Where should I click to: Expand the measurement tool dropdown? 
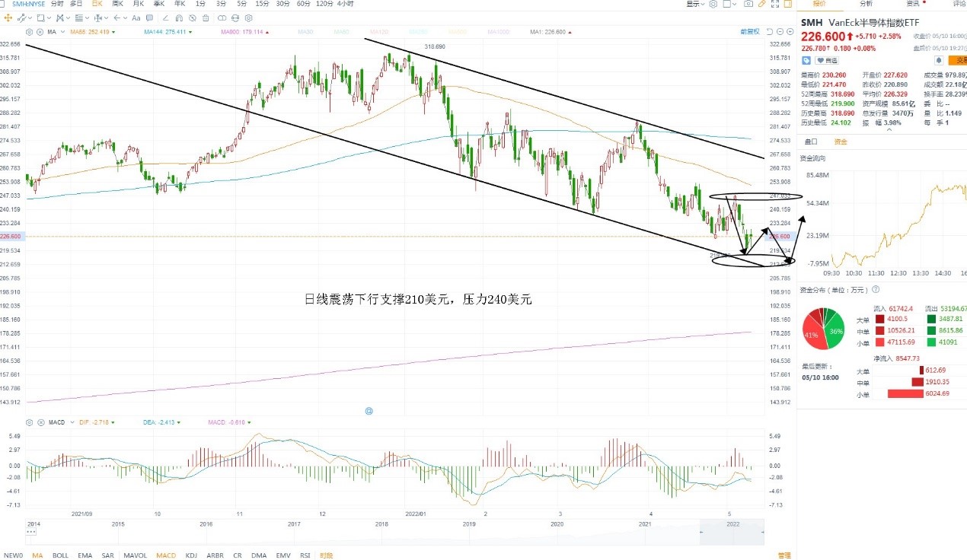pos(106,17)
